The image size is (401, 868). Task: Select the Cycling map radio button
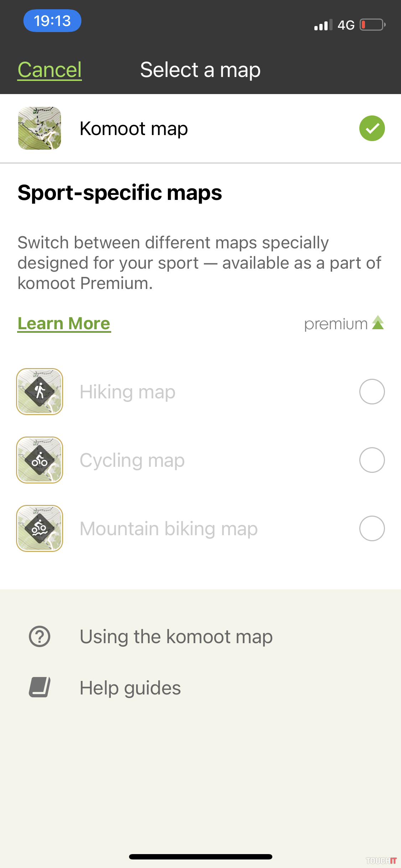click(372, 460)
